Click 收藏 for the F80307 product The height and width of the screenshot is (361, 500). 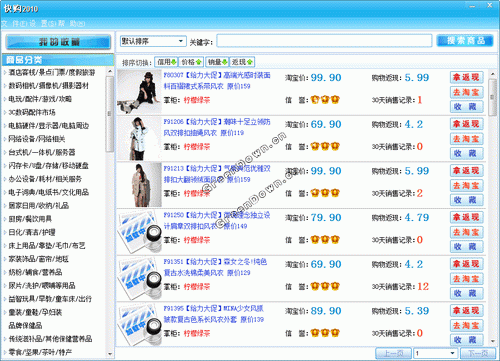point(466,107)
